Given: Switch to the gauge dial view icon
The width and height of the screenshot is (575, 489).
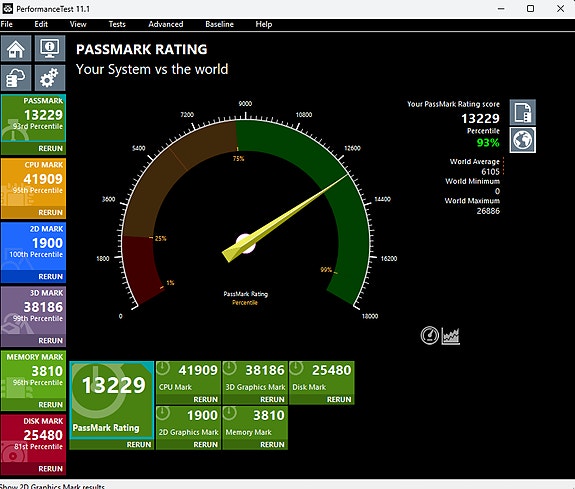Looking at the screenshot, I should pos(429,335).
